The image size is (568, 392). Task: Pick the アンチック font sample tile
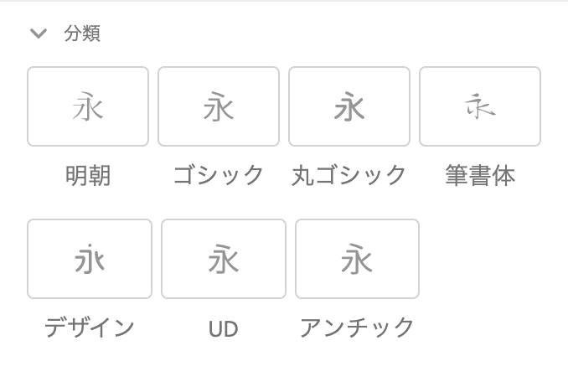tap(358, 259)
